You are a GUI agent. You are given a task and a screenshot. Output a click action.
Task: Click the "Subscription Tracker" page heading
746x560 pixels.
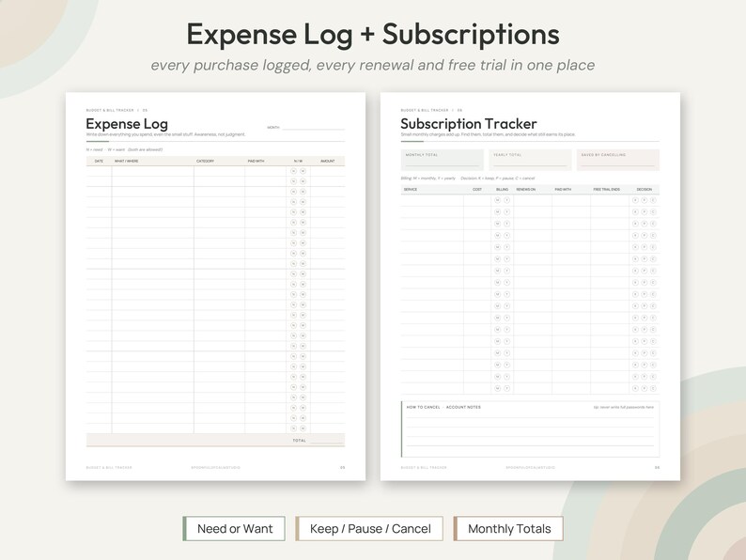(469, 124)
